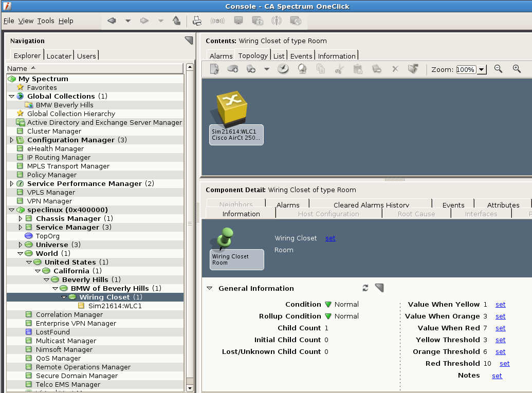
Task: Open the File menu
Action: (x=9, y=21)
